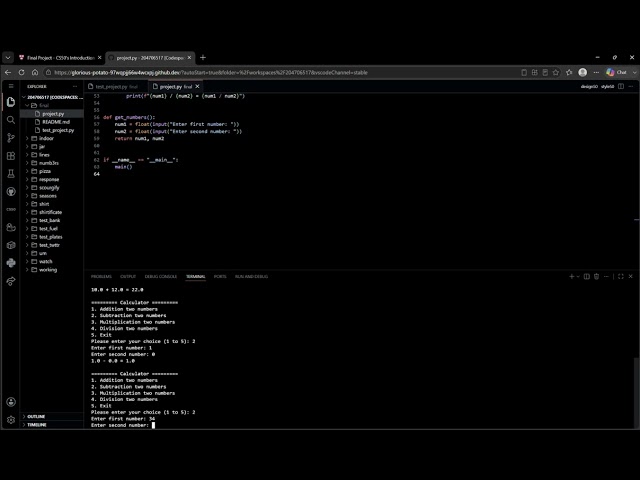The width and height of the screenshot is (640, 480).
Task: Open the browser tab search dropdown
Action: pos(8,58)
